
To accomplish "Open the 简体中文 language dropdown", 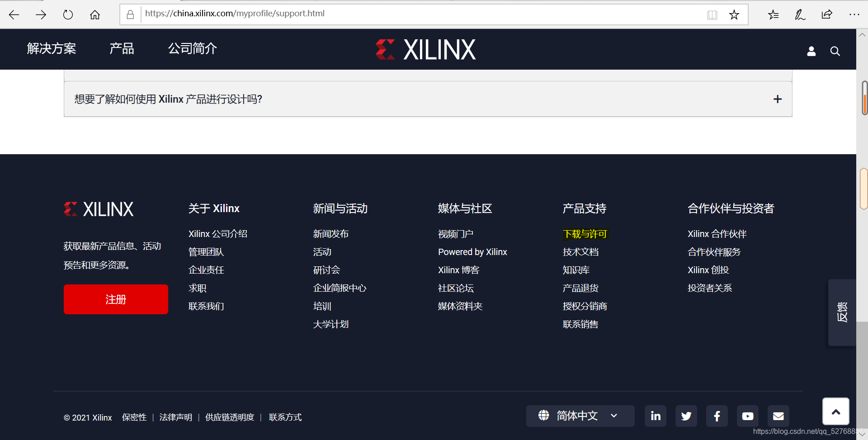I will (x=580, y=416).
